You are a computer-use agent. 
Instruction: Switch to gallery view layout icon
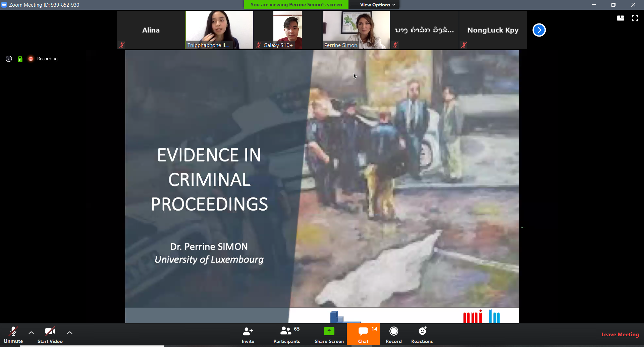(621, 18)
